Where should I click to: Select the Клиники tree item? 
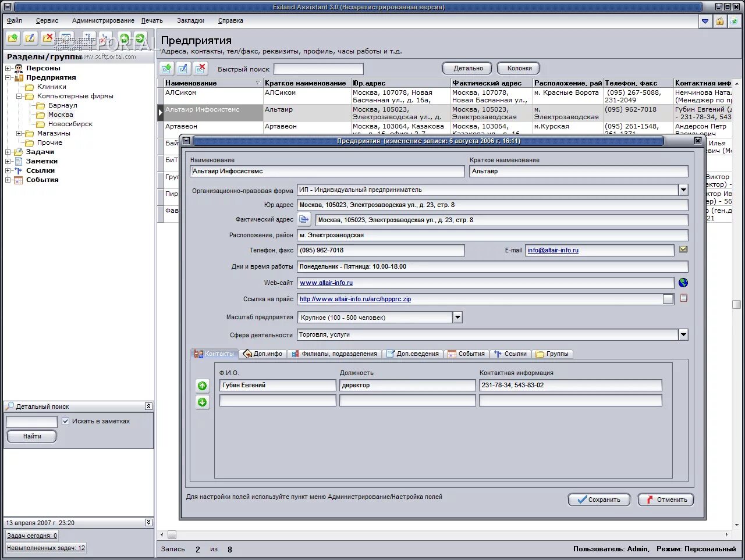click(52, 87)
